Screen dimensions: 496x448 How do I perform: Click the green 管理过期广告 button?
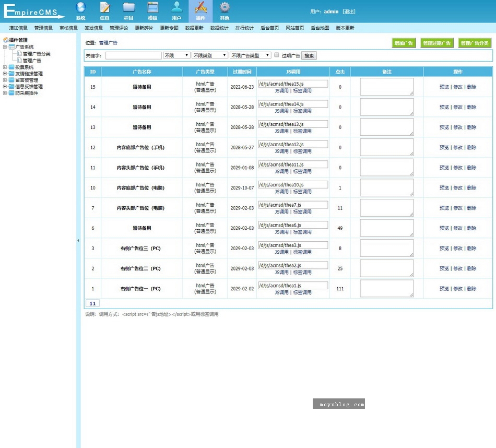point(437,43)
